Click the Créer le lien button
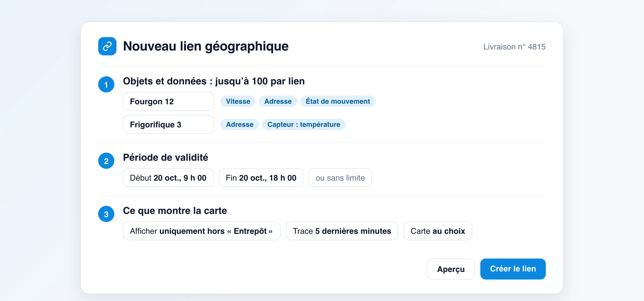Viewport: 644px width, 301px height. (513, 269)
